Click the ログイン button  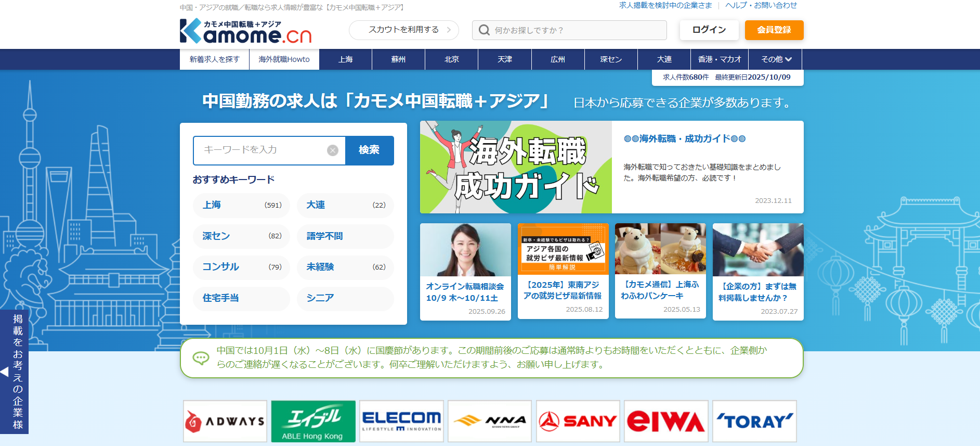(709, 30)
